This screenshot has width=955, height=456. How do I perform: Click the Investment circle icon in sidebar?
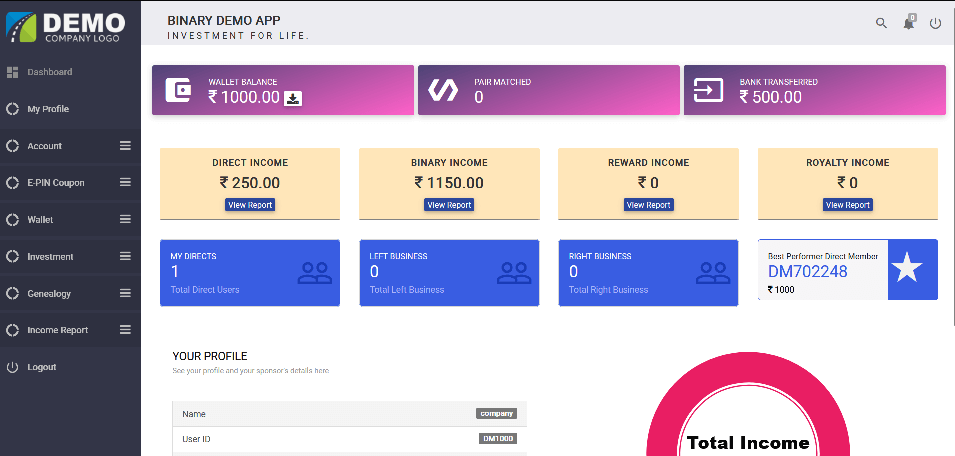[12, 256]
